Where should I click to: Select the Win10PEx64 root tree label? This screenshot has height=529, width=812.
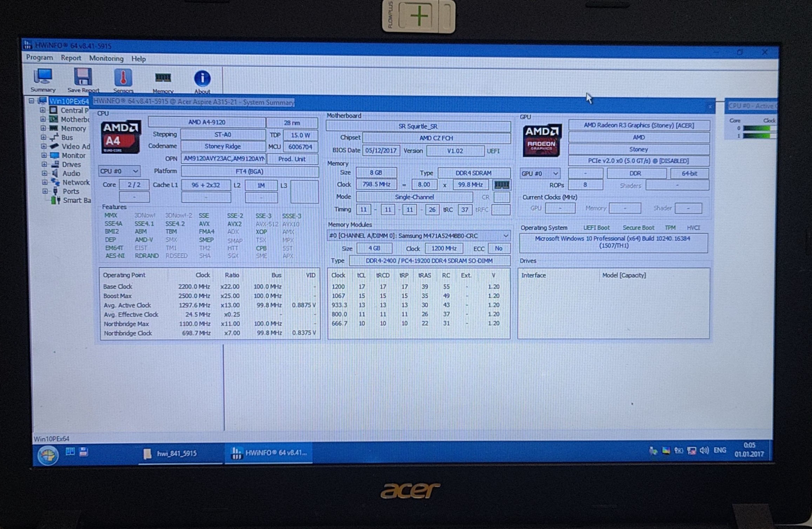point(69,101)
